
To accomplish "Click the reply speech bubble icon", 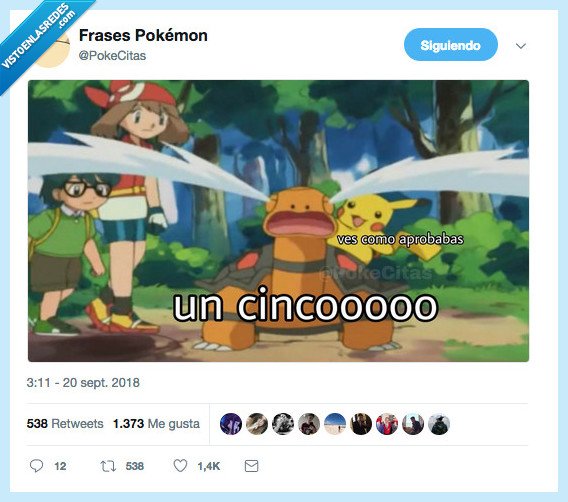I will [x=36, y=466].
